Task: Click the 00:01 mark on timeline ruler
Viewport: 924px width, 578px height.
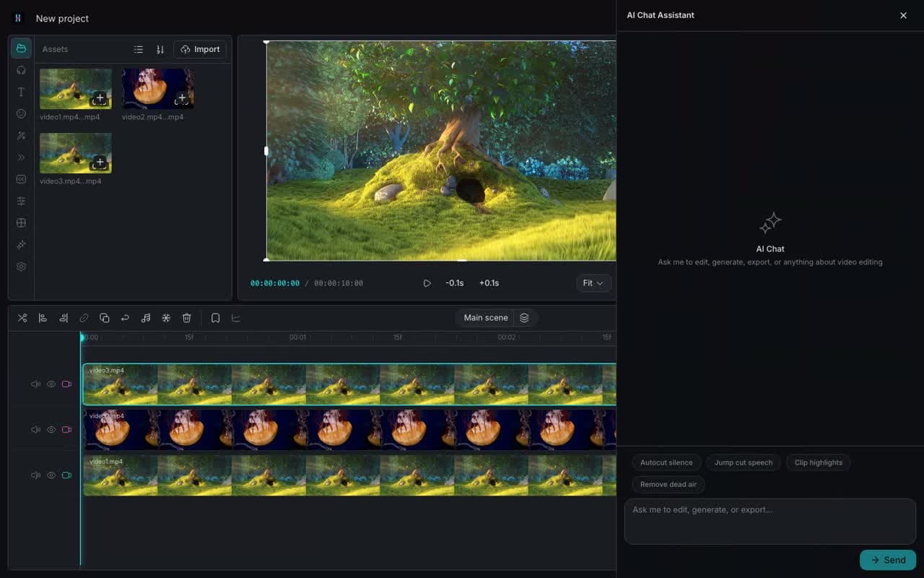Action: coord(297,337)
